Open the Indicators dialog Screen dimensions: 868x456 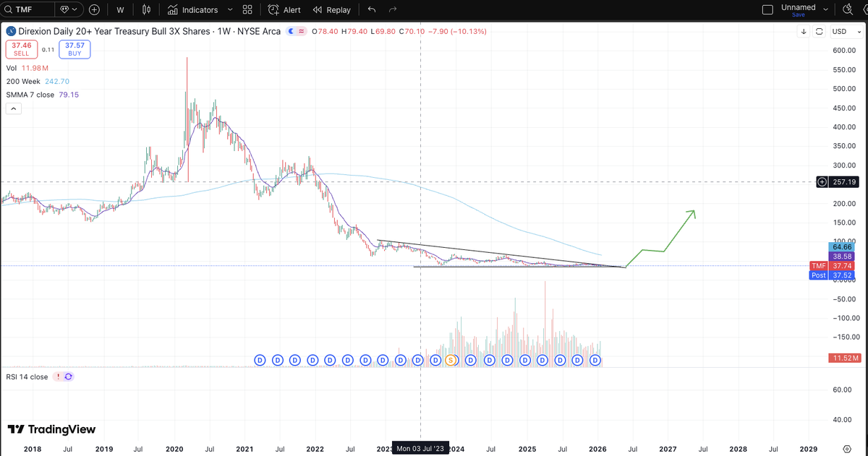[192, 10]
